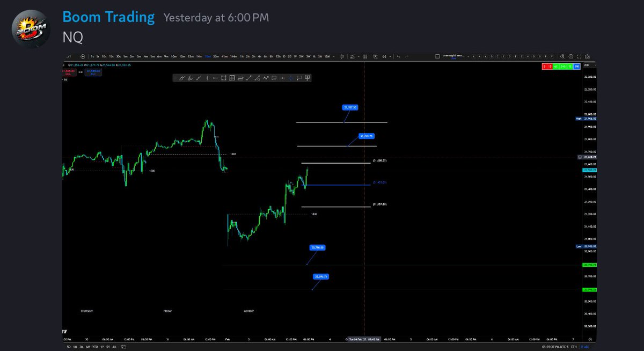Select the highlighter drawing tool
Viewport: 644px width, 351px height.
click(x=190, y=78)
